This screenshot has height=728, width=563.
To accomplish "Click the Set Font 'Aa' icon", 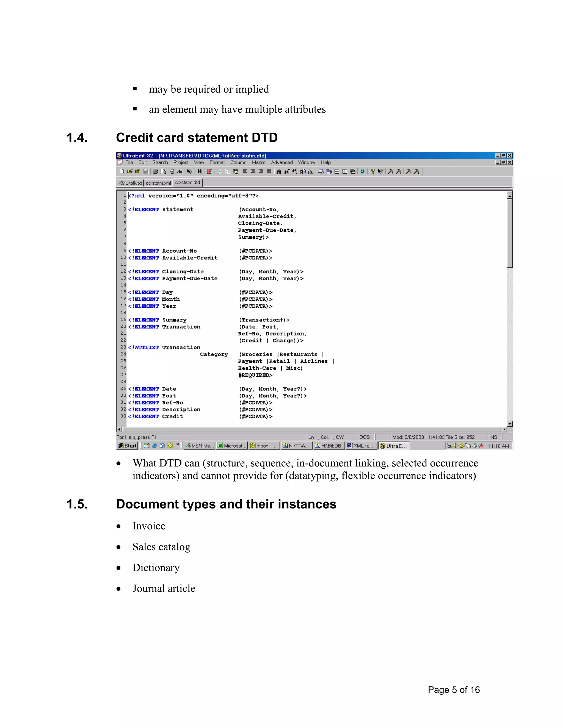I will click(180, 171).
